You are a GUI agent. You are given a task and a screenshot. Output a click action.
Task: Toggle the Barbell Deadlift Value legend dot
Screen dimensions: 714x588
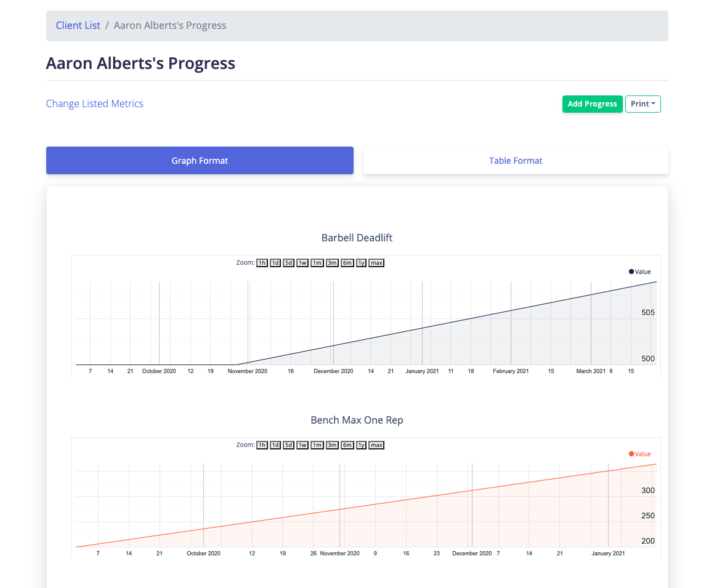click(631, 272)
